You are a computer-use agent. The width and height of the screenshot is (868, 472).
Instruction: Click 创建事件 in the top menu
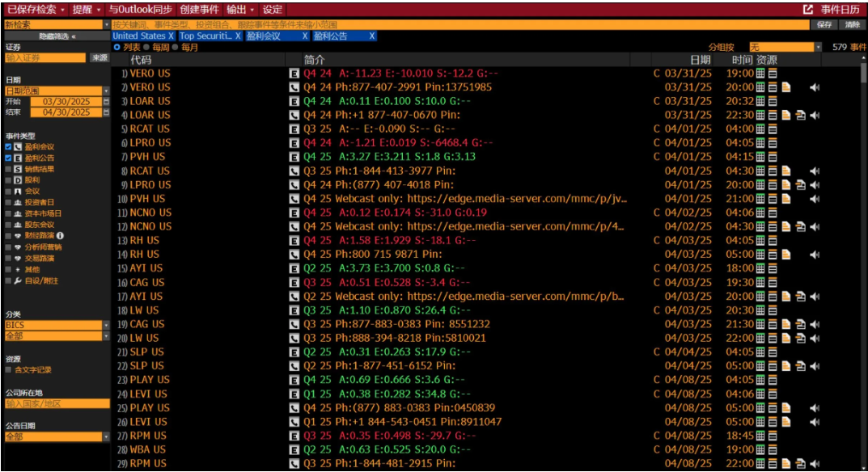199,10
